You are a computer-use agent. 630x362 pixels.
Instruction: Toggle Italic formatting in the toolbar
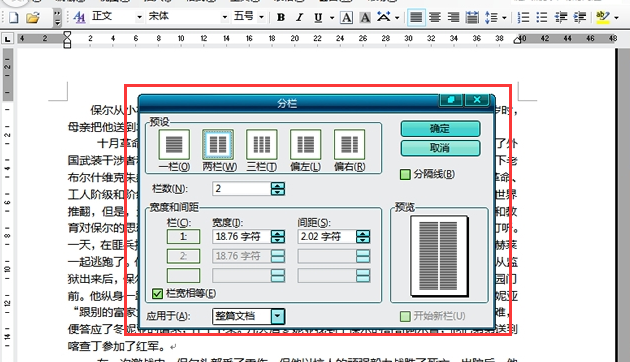tap(299, 17)
